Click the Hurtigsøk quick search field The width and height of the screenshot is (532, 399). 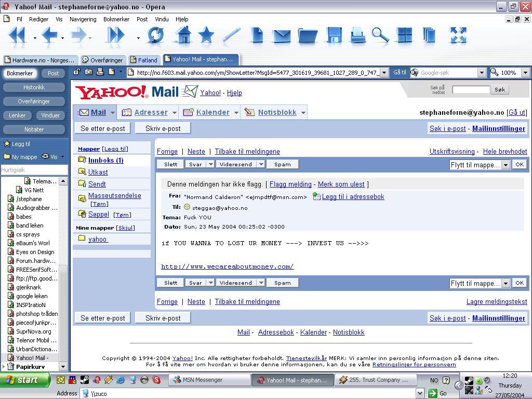tap(34, 170)
